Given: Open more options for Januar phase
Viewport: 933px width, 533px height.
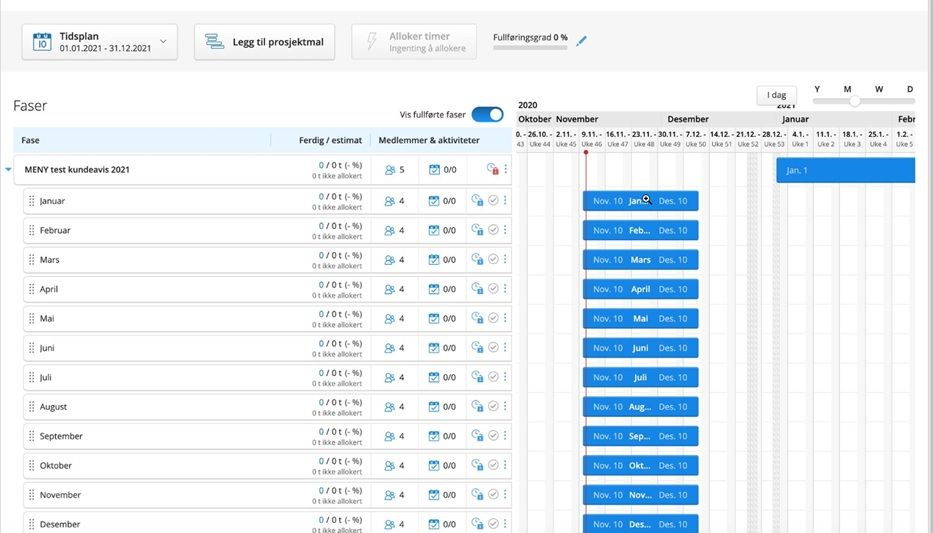Looking at the screenshot, I should click(x=505, y=200).
